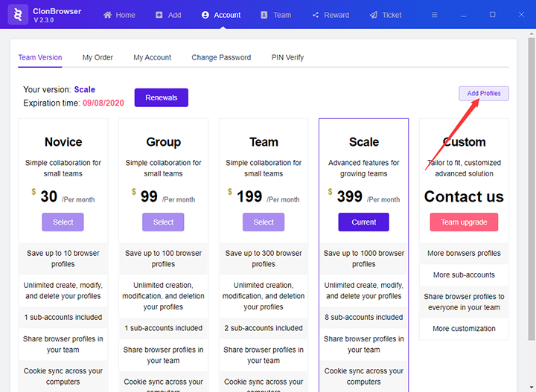Click the Team plan heading
Image resolution: width=536 pixels, height=392 pixels.
[x=264, y=142]
